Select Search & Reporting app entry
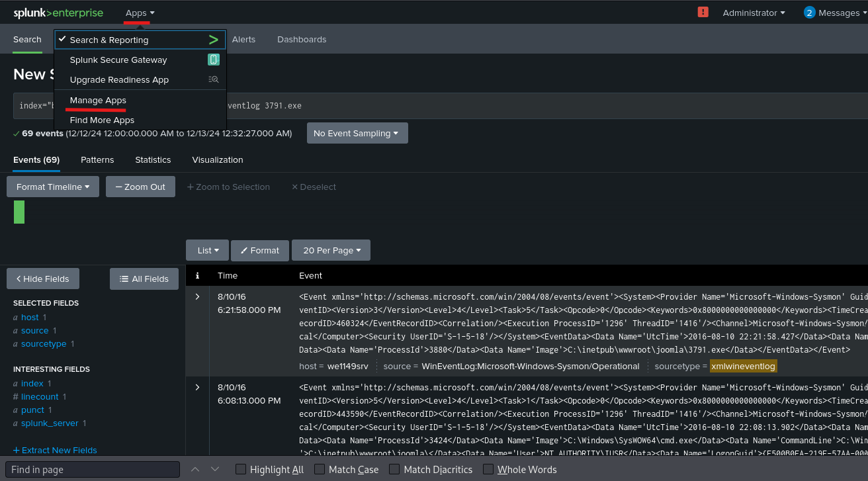This screenshot has width=868, height=481. [140, 40]
